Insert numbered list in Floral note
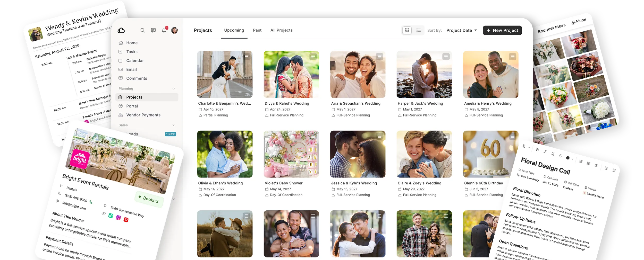Viewport: 644px width, 260px height. click(x=588, y=163)
